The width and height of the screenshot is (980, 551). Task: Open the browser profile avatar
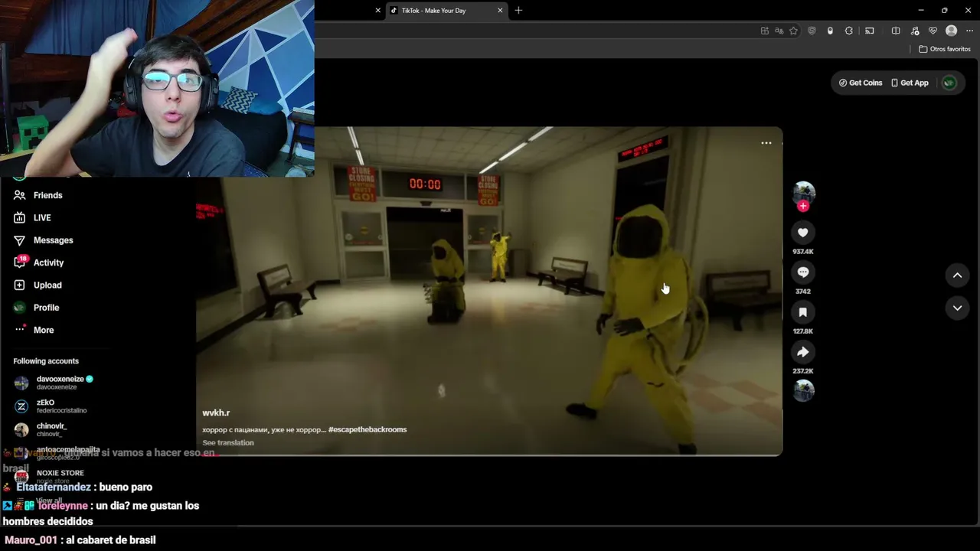[951, 31]
